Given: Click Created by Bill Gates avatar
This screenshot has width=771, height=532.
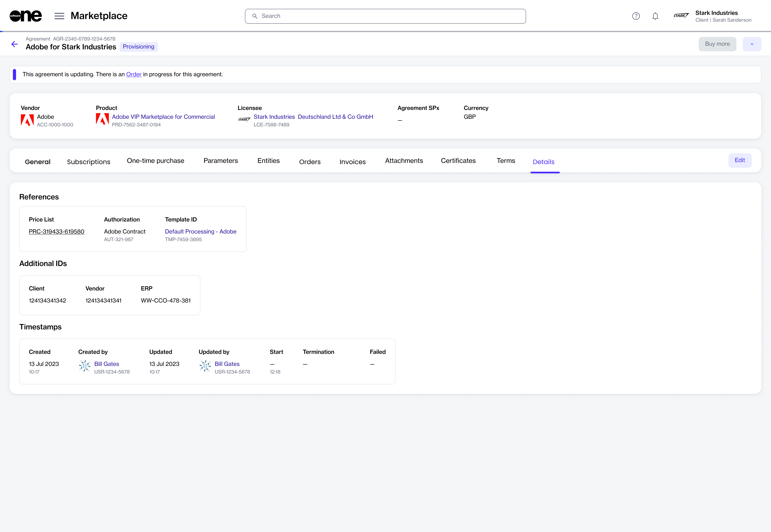Looking at the screenshot, I should 85,366.
